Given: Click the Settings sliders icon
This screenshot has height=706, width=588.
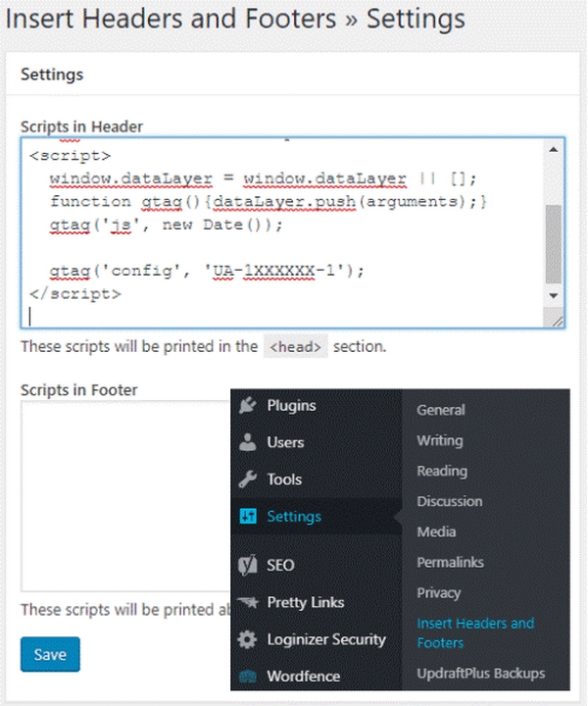Looking at the screenshot, I should pyautogui.click(x=248, y=516).
